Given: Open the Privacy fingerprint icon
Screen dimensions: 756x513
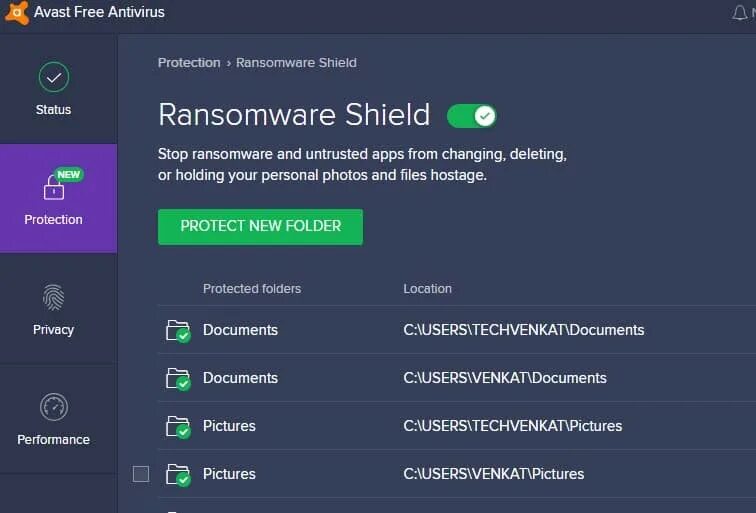Looking at the screenshot, I should coord(54,297).
